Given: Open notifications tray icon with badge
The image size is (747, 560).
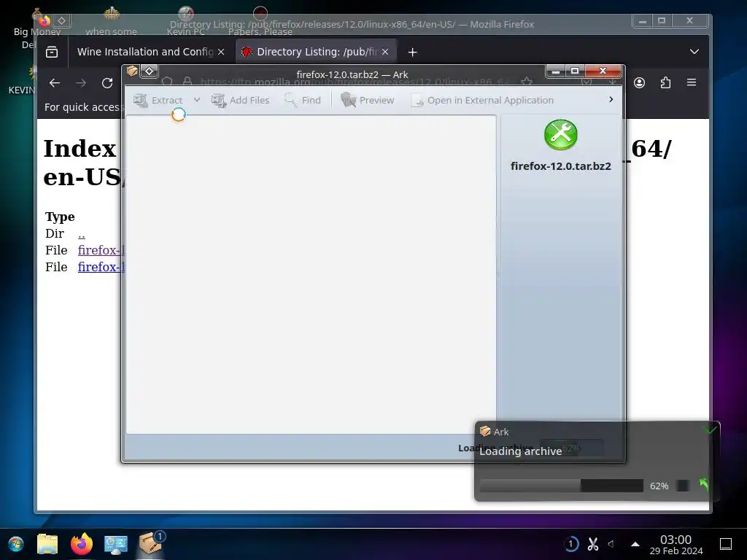Looking at the screenshot, I should (x=571, y=544).
